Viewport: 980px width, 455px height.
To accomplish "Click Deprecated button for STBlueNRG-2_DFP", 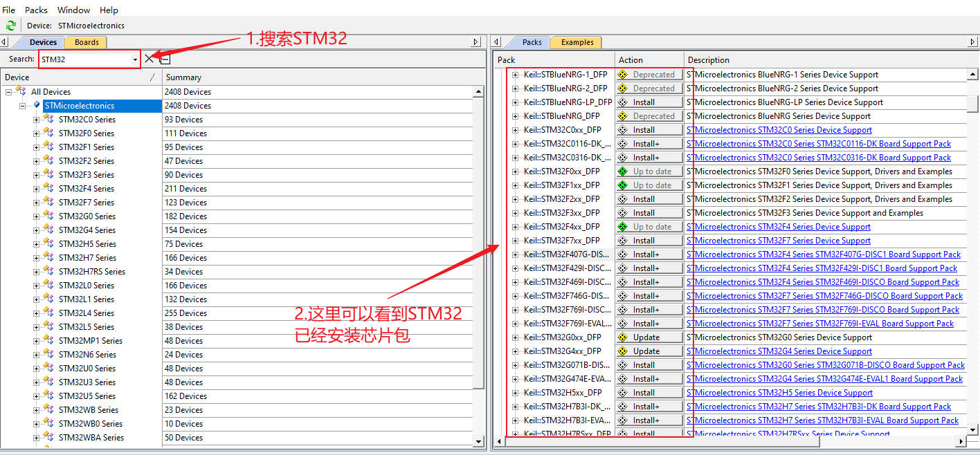I will 649,89.
